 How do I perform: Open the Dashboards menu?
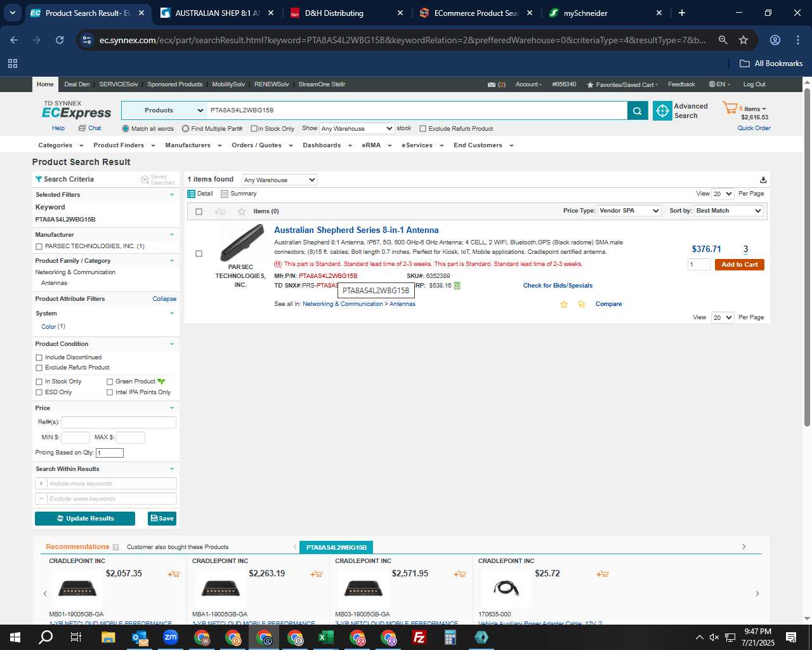[327, 145]
